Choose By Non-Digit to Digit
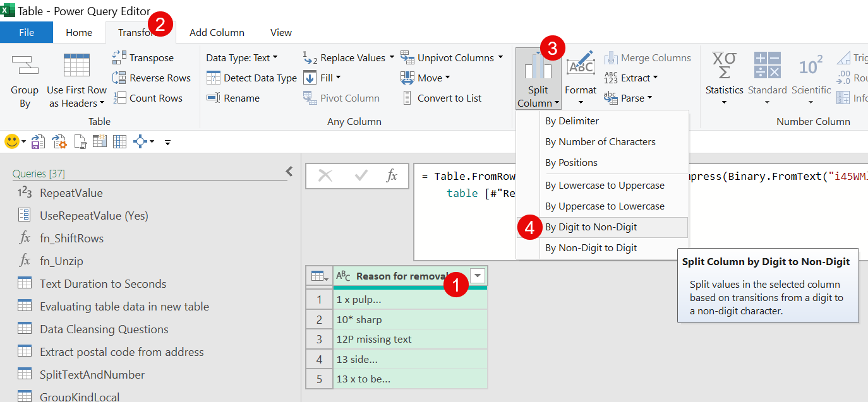Image resolution: width=868 pixels, height=402 pixels. (x=602, y=248)
